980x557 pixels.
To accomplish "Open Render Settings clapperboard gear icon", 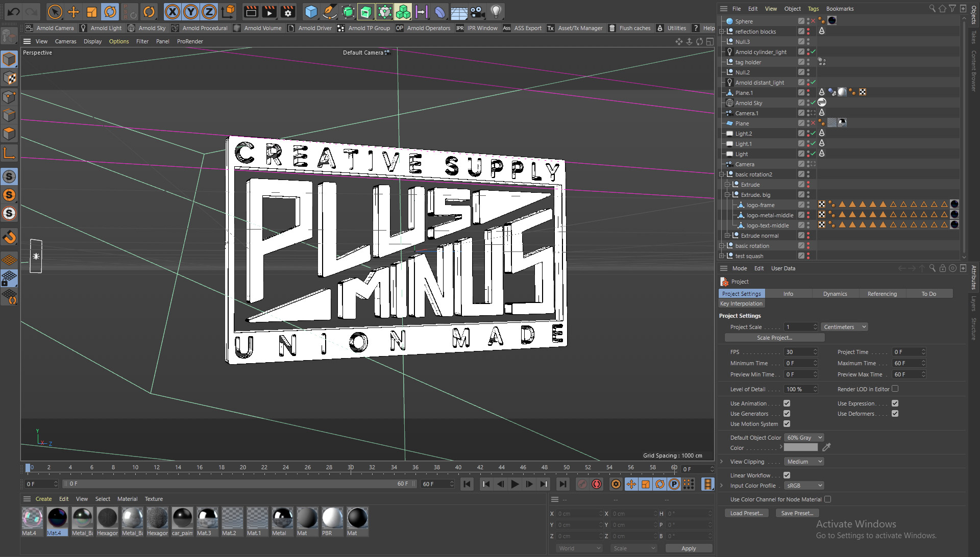I will point(288,11).
